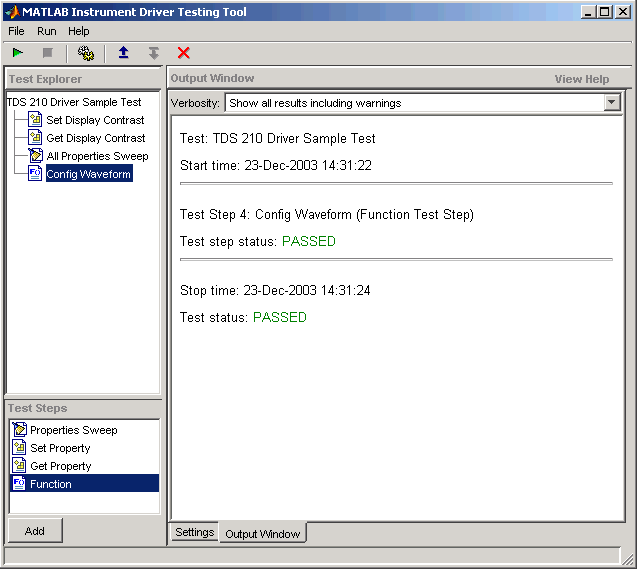
Task: Switch to the Settings tab
Action: point(194,532)
